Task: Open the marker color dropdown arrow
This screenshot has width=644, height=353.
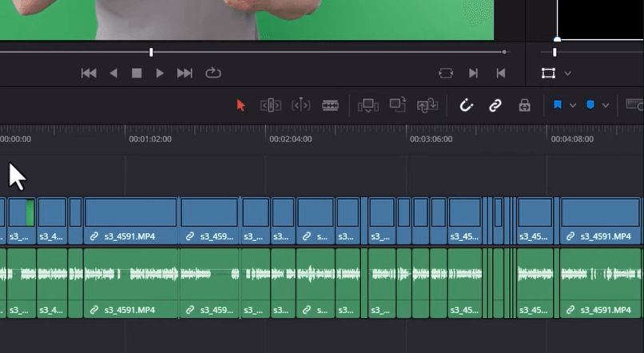Action: (606, 105)
